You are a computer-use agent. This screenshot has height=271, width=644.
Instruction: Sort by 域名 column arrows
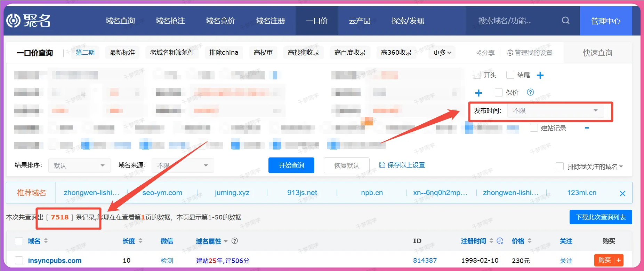point(46,241)
